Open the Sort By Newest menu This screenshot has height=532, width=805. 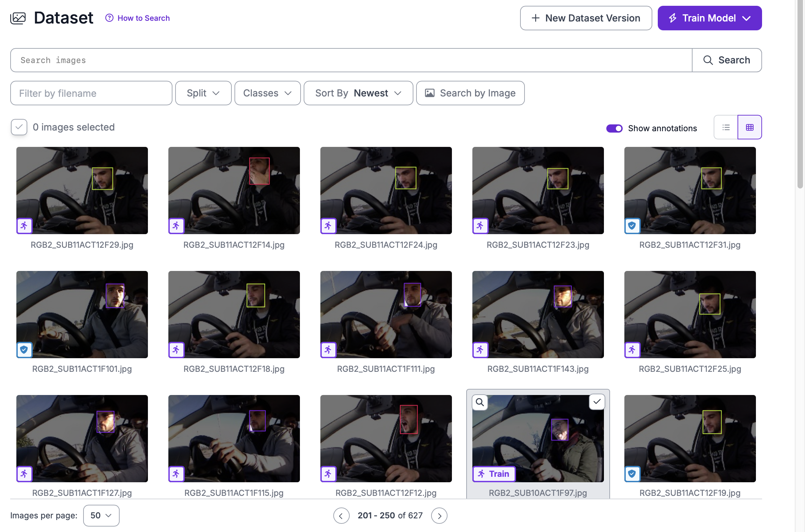(358, 93)
